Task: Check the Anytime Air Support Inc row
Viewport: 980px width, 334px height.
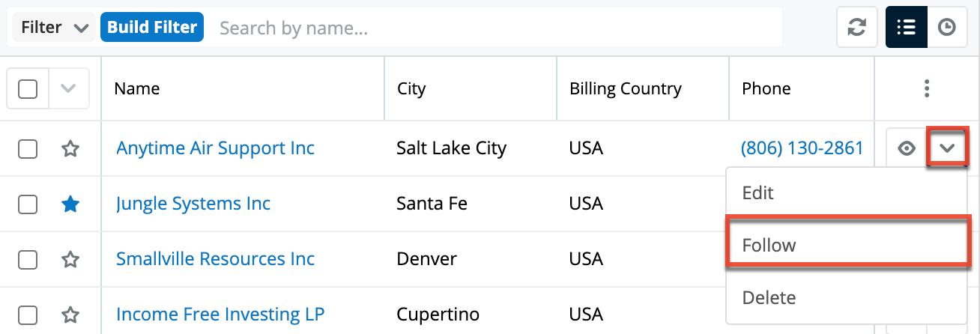Action: 28,148
